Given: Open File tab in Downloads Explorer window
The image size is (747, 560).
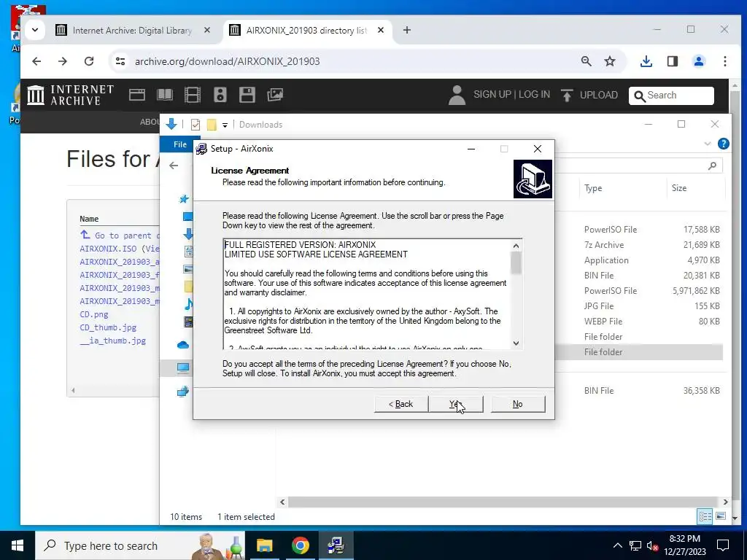Looking at the screenshot, I should pyautogui.click(x=180, y=144).
